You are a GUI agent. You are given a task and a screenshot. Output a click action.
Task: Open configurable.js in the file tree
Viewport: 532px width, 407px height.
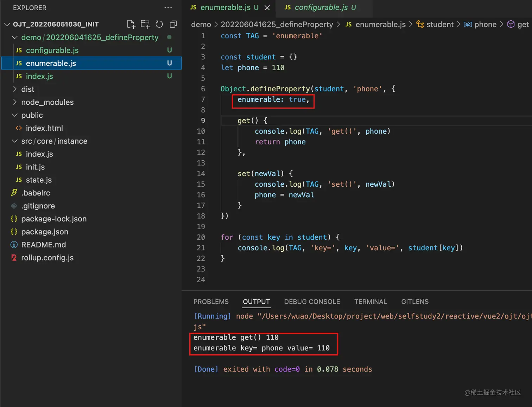pyautogui.click(x=91, y=50)
